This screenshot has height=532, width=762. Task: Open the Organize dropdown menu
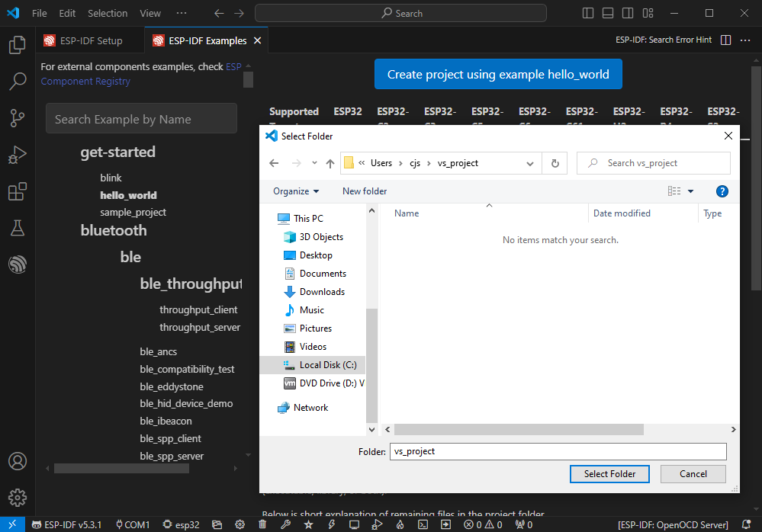[x=296, y=191]
